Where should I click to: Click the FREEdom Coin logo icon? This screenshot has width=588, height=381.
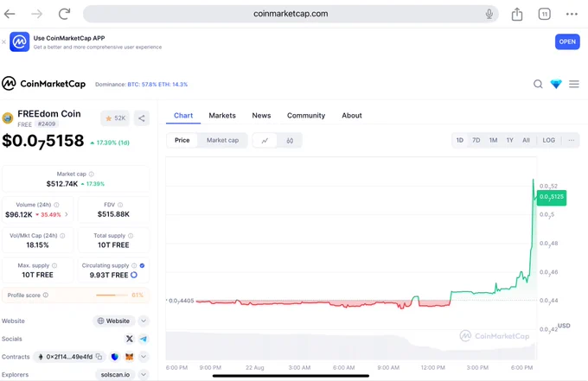(x=8, y=118)
